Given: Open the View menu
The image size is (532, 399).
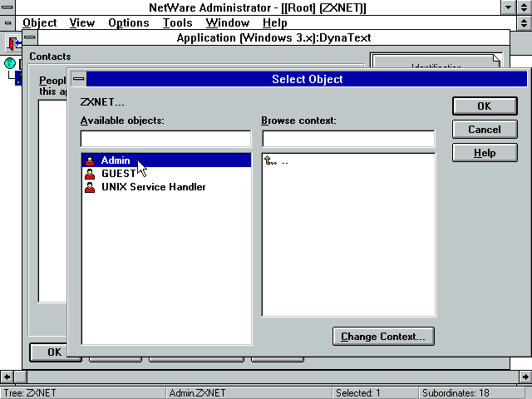Looking at the screenshot, I should coord(82,22).
